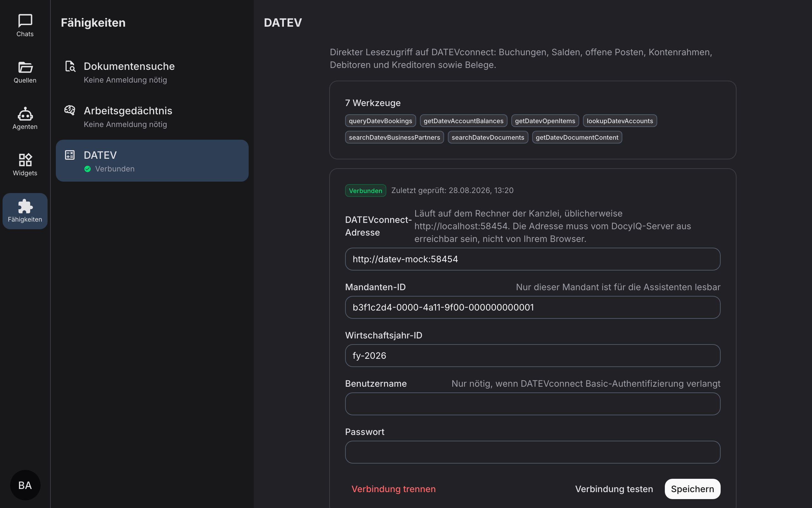Click the DATEV calculator icon
The image size is (812, 508).
(70, 155)
